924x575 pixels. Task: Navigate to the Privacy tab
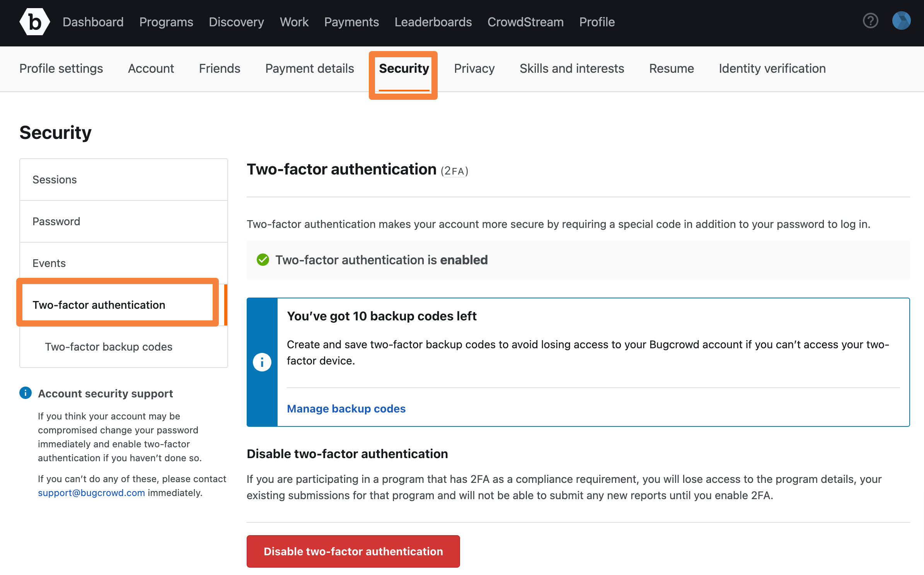click(474, 68)
